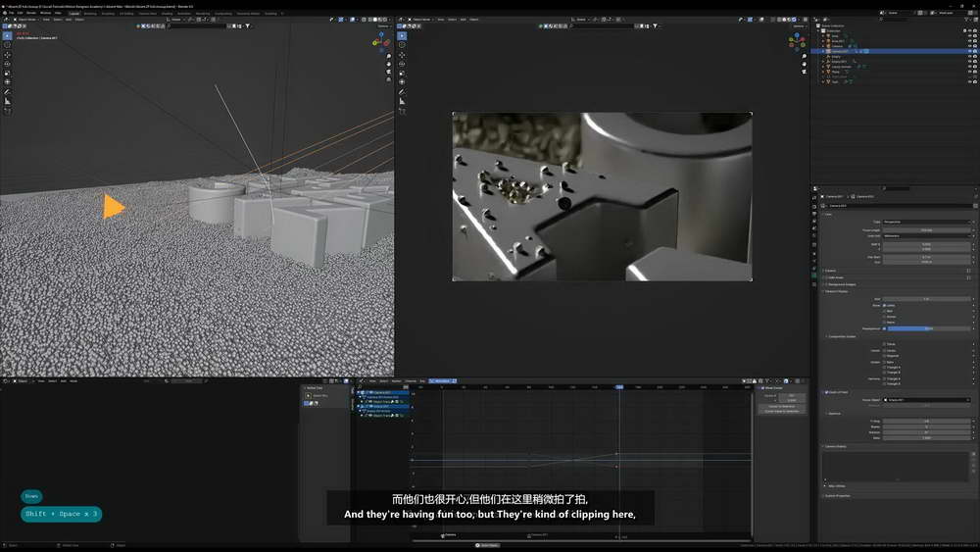Open the outliner filter funnel
Image resolution: width=980 pixels, height=552 pixels.
tap(965, 20)
